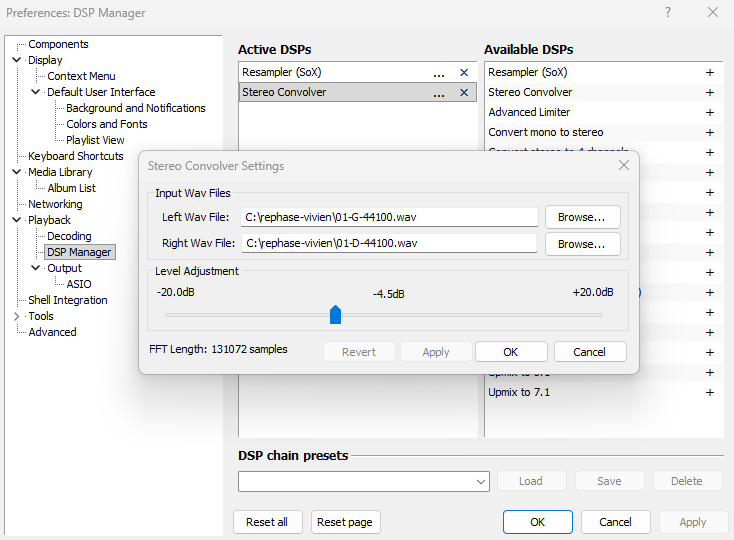Cancel the Stereo Convolver Settings dialog

590,352
